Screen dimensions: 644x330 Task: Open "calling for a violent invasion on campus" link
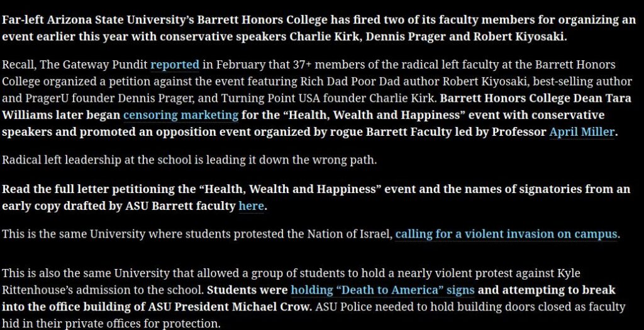click(x=506, y=234)
